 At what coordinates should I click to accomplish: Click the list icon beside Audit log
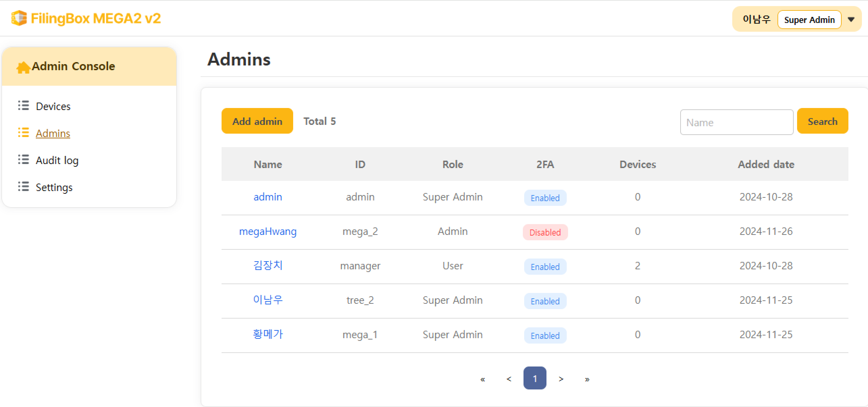click(23, 160)
